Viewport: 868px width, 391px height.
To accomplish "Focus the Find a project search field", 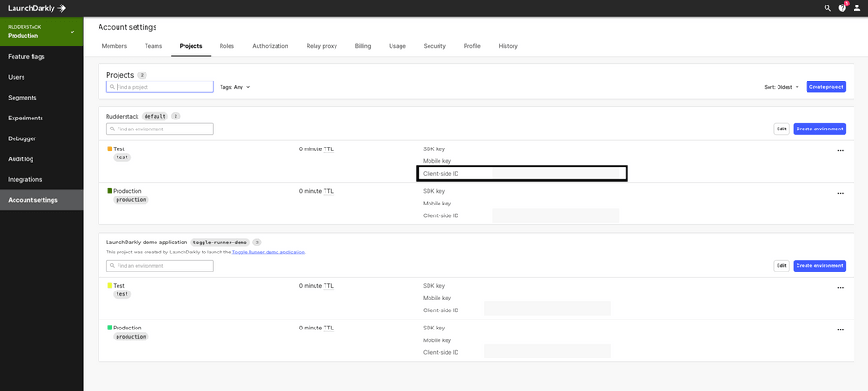I will (159, 87).
